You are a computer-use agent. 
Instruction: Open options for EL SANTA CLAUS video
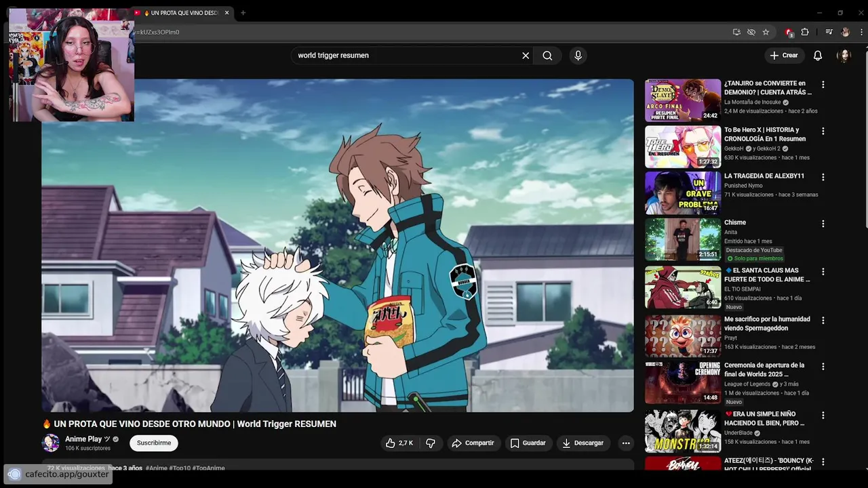(823, 272)
